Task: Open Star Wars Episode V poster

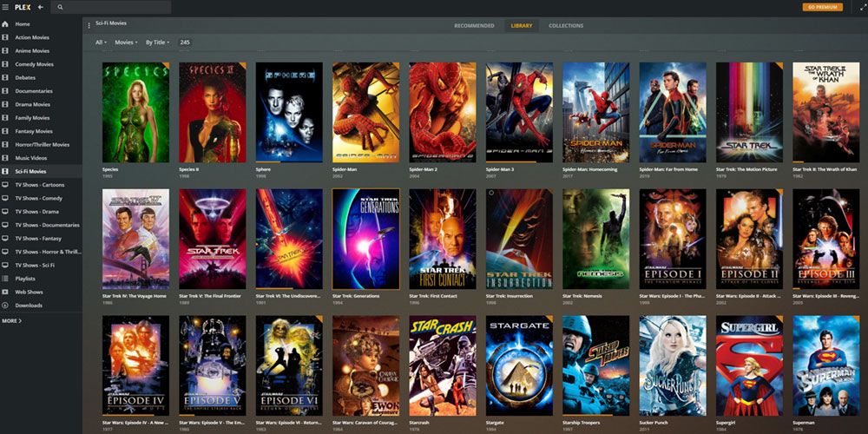Action: click(213, 365)
